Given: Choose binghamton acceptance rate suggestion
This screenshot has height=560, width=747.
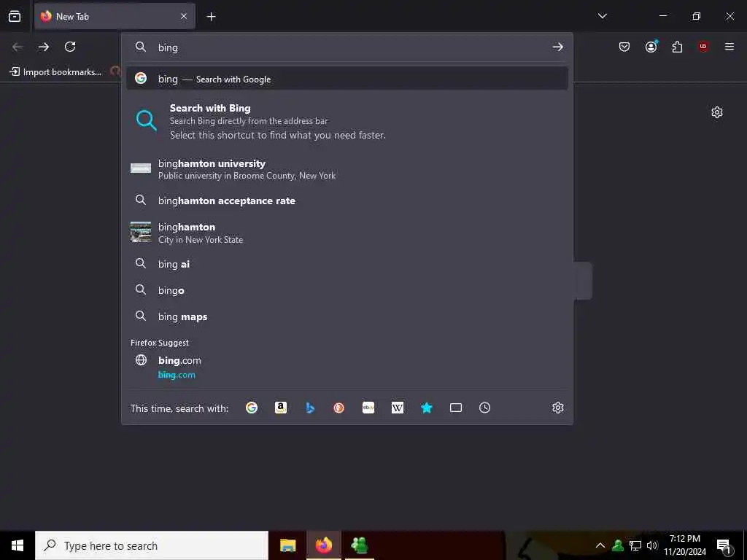Looking at the screenshot, I should 347,201.
